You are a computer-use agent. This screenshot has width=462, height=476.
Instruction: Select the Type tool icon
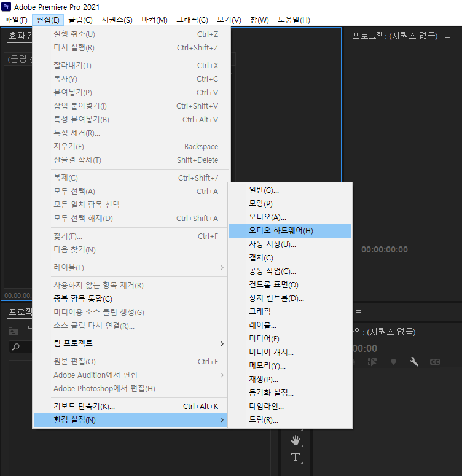296,457
